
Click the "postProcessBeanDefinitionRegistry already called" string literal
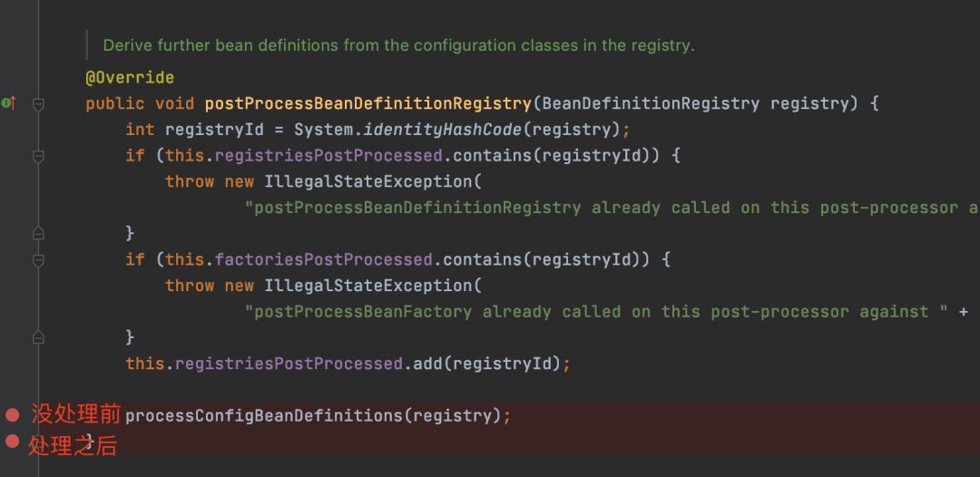point(612,208)
